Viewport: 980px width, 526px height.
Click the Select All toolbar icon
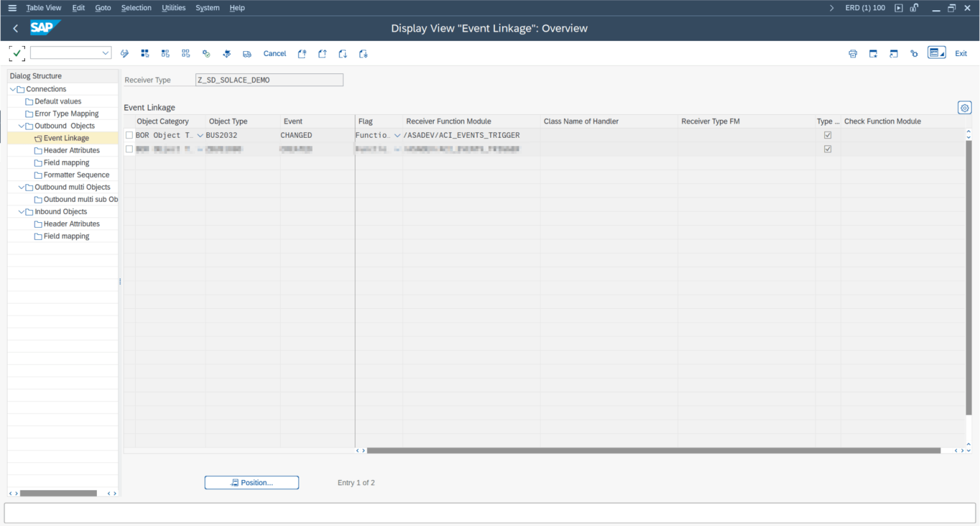point(145,54)
